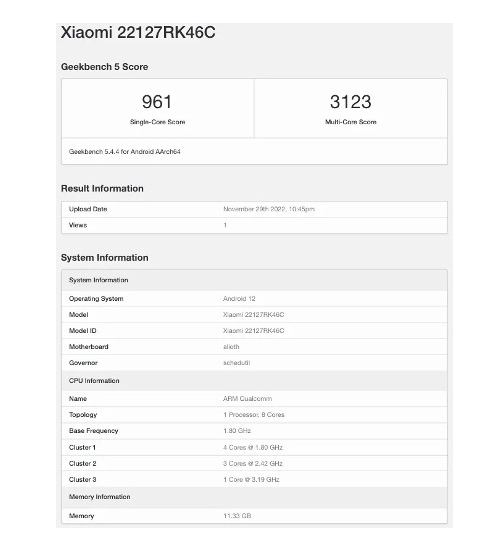This screenshot has height=537, width=496.
Task: Click the Model row label
Action: point(78,315)
